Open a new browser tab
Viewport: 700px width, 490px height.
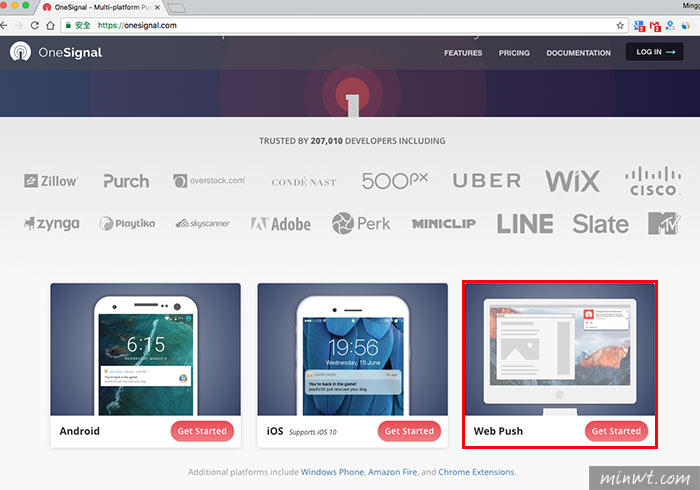pyautogui.click(x=177, y=8)
